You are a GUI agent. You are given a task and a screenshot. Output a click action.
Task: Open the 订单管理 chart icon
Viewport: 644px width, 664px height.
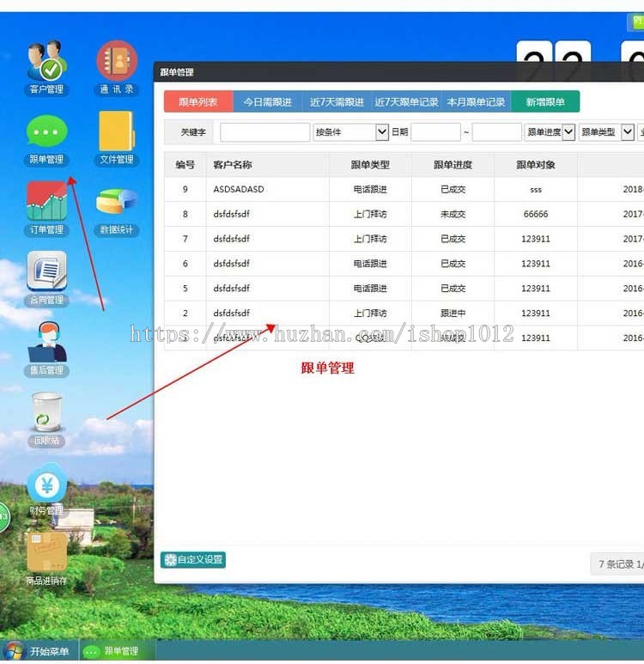pyautogui.click(x=46, y=209)
